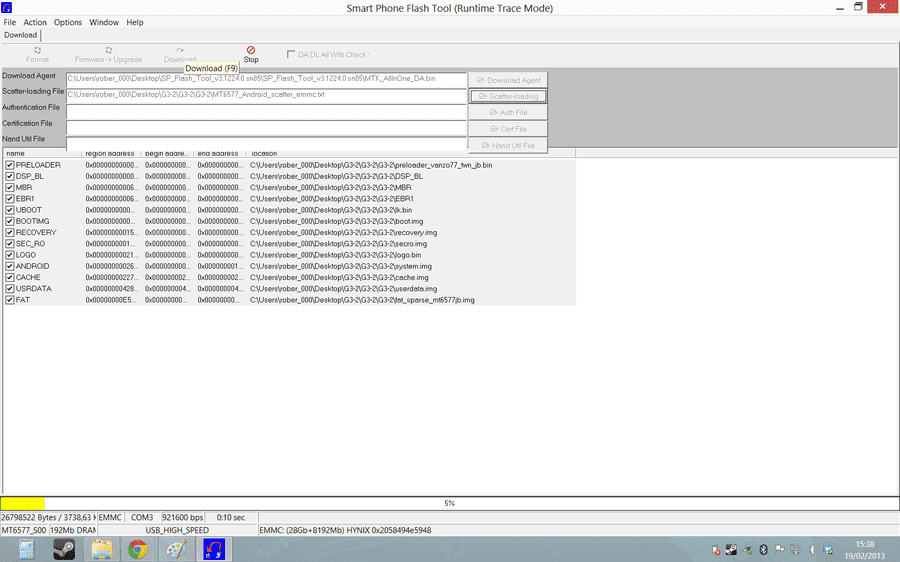Toggle the EBR1 partition checkbox
Image resolution: width=900 pixels, height=562 pixels.
pyautogui.click(x=10, y=199)
